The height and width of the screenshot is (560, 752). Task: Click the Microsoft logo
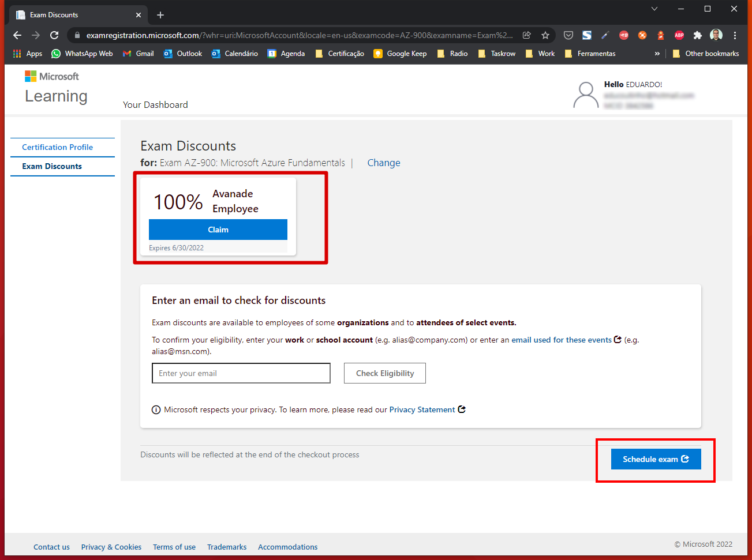51,76
